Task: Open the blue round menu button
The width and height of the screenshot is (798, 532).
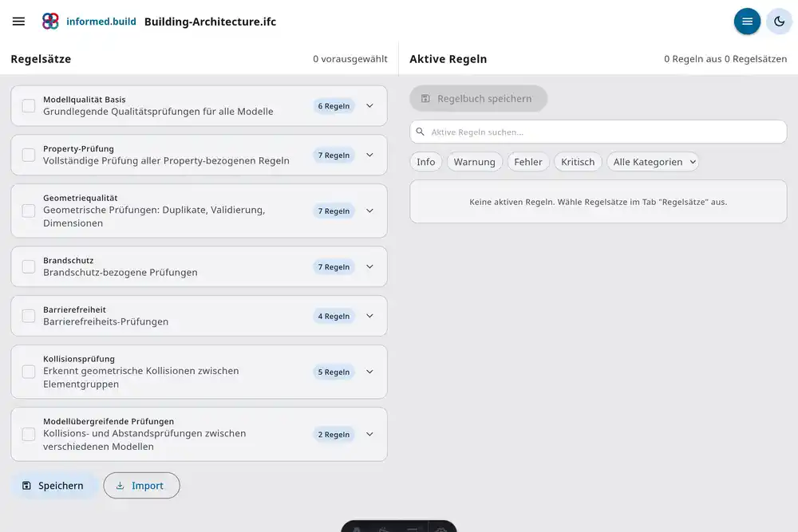Action: point(747,22)
